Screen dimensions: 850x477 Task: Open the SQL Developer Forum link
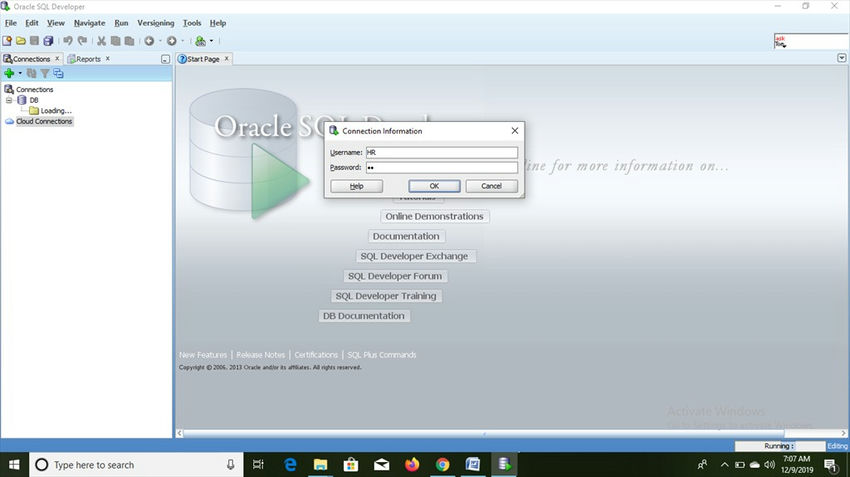point(395,276)
